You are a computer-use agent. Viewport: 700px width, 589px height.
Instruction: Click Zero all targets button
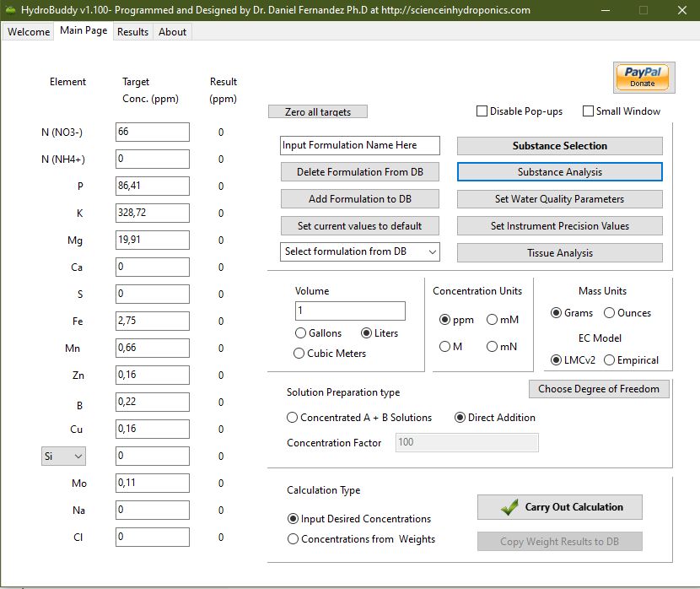click(x=318, y=112)
